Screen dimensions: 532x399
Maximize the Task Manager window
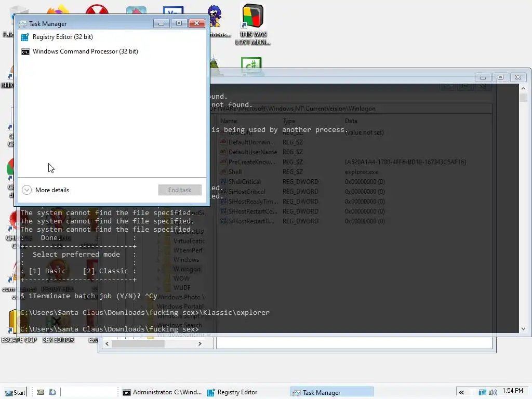tap(179, 23)
